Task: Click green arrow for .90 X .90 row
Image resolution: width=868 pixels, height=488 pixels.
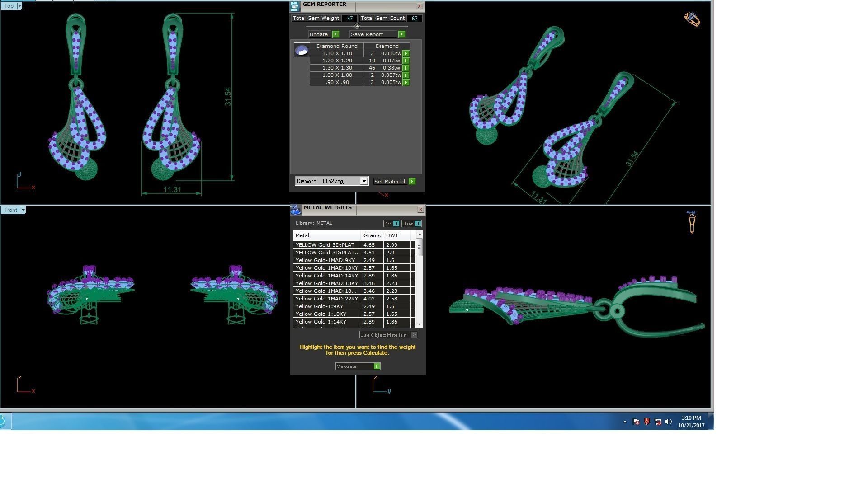Action: click(406, 83)
